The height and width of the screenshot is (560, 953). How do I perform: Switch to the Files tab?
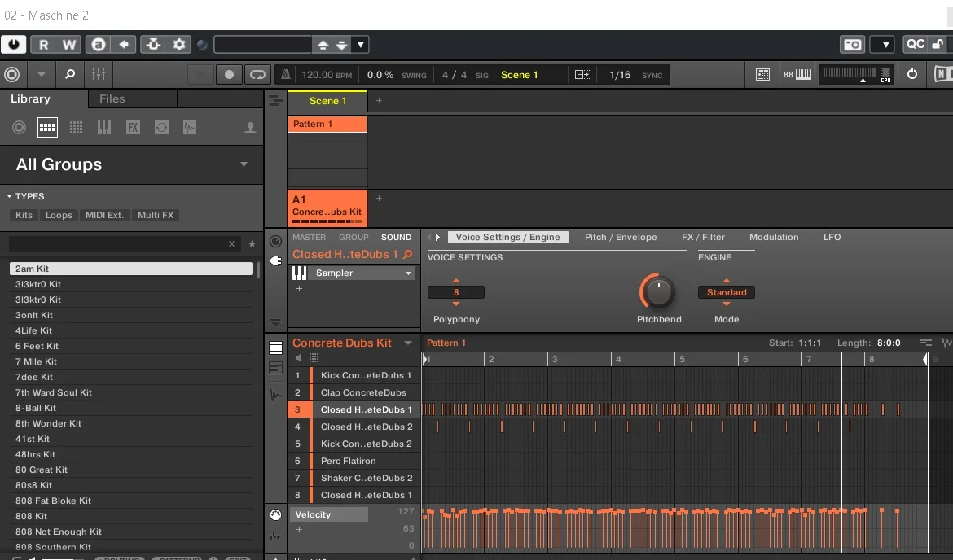[112, 99]
